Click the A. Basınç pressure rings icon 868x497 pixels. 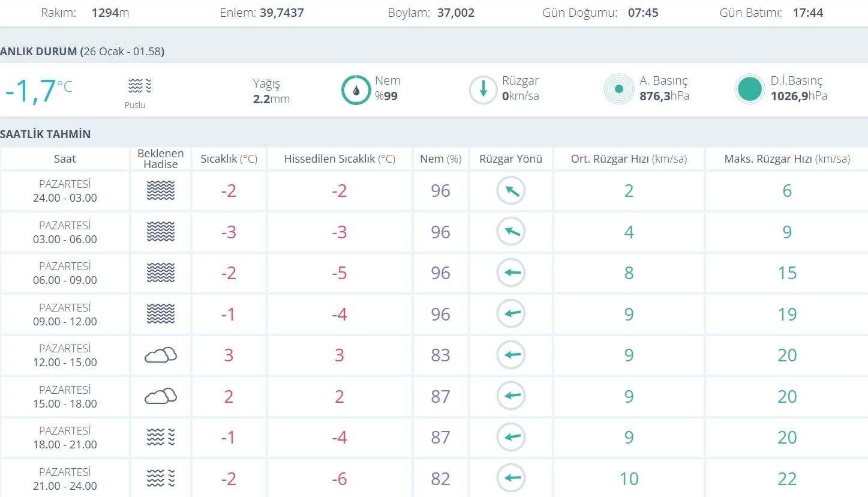point(619,89)
